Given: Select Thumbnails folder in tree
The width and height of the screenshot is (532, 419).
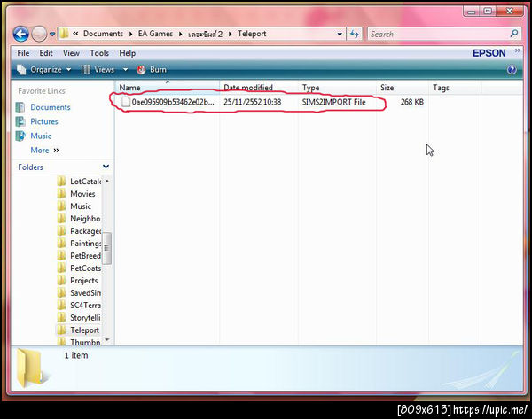Looking at the screenshot, I should click(85, 343).
